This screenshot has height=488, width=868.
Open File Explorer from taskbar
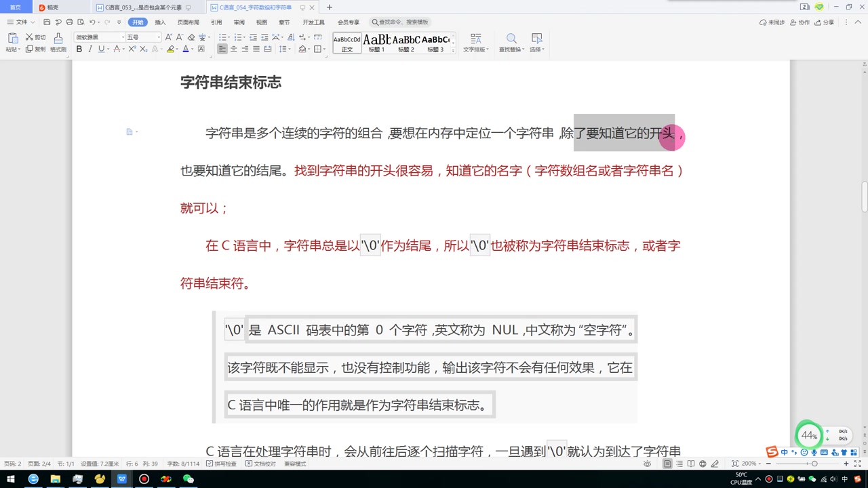pos(55,479)
